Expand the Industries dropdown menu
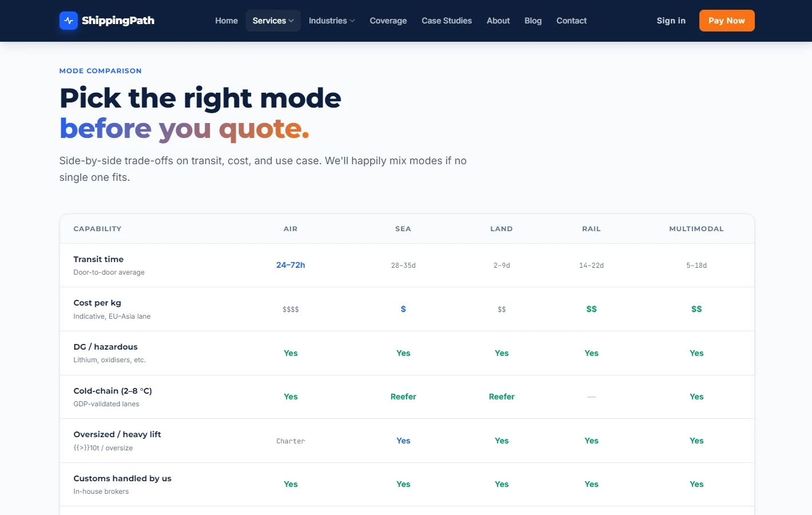This screenshot has height=515, width=812. coord(332,21)
